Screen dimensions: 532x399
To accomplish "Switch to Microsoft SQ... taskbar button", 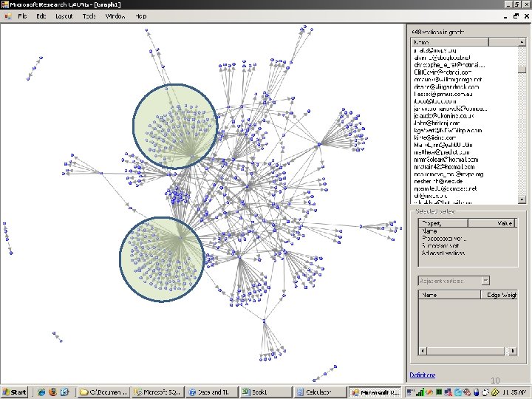I will coord(158,392).
